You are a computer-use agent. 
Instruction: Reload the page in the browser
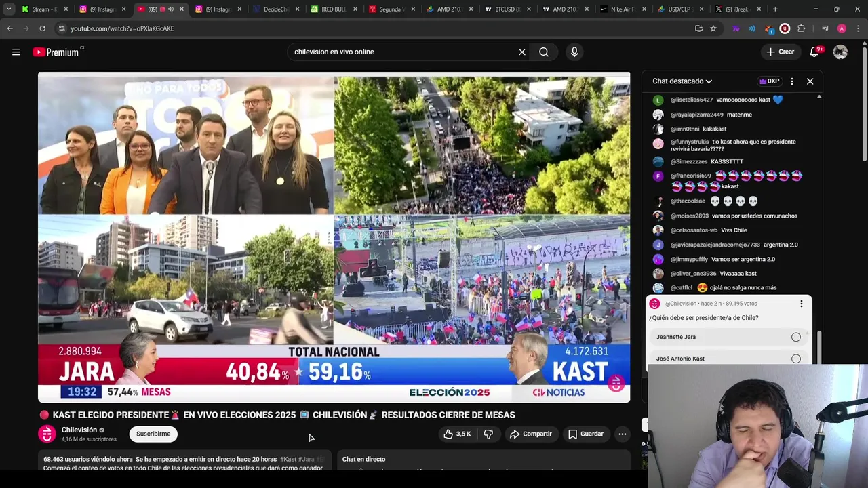[42, 28]
